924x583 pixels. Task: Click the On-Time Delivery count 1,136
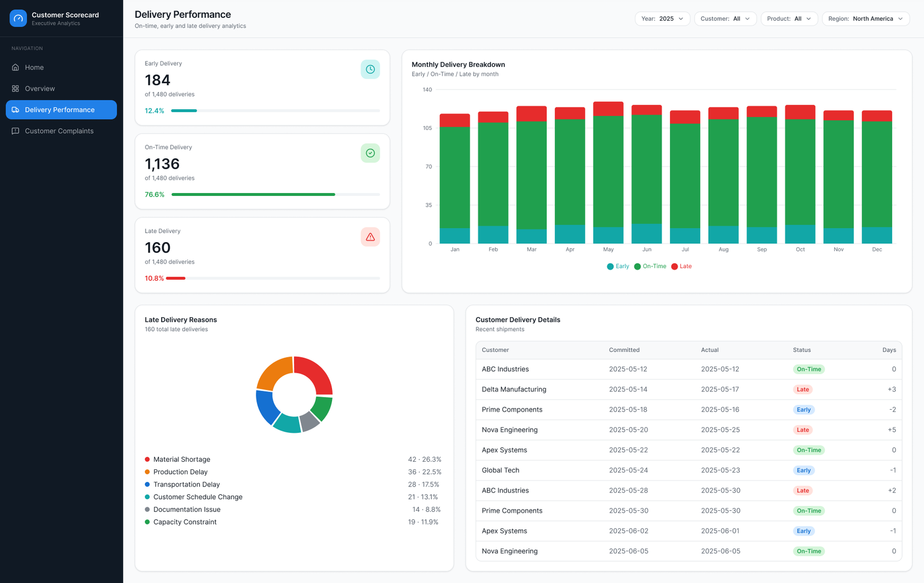point(162,164)
